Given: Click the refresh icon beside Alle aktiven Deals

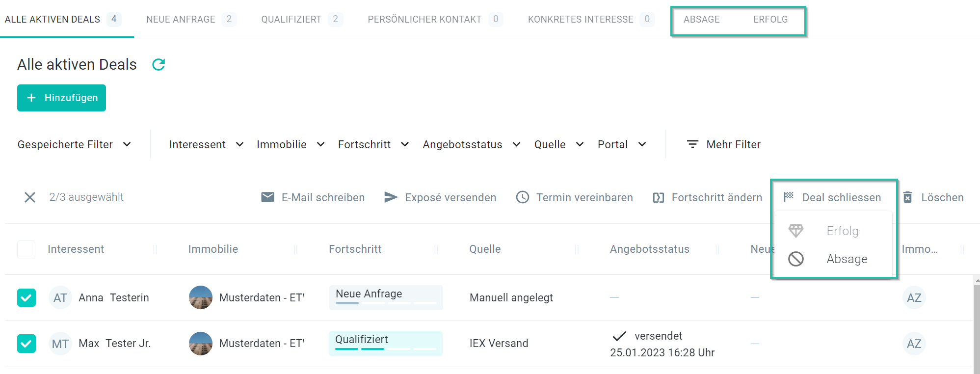Looking at the screenshot, I should coord(159,65).
